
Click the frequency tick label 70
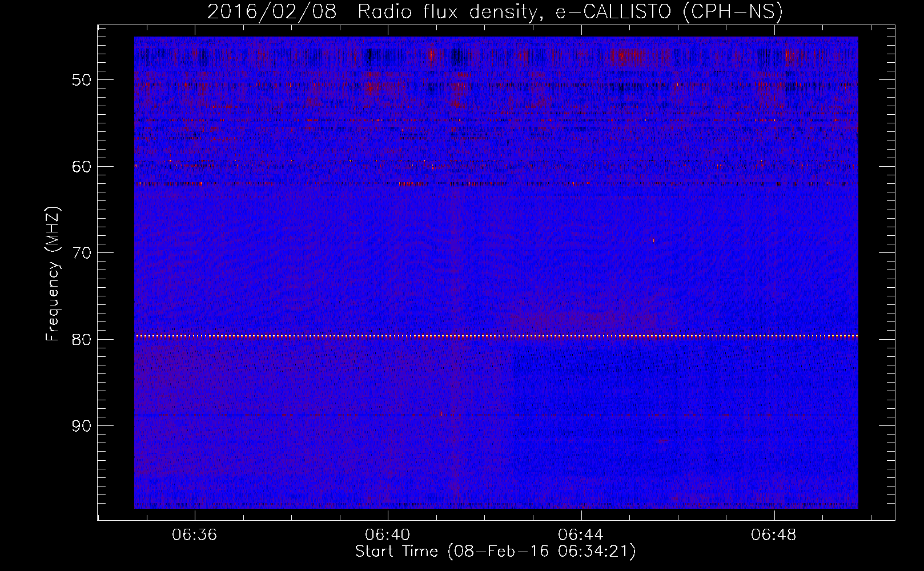[82, 252]
